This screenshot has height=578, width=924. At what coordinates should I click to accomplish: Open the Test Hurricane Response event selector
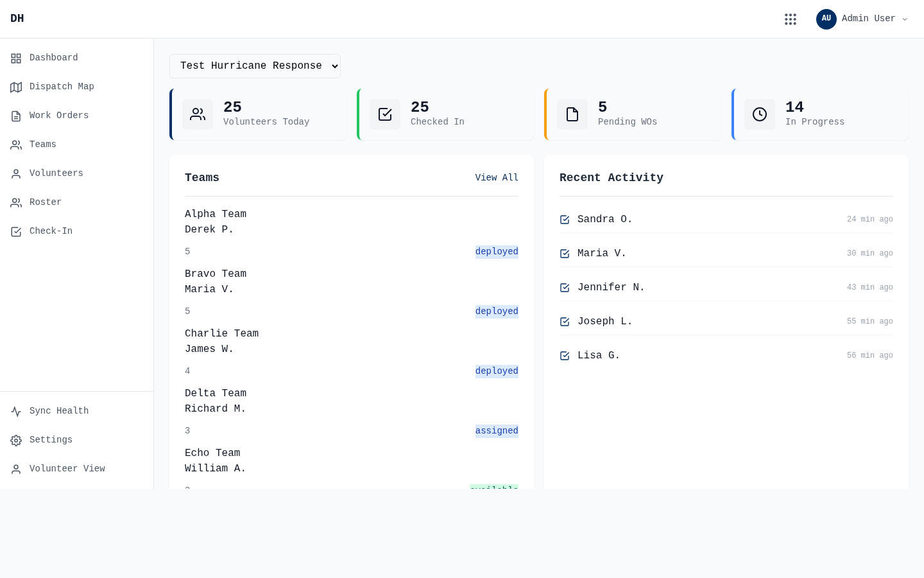coord(255,66)
